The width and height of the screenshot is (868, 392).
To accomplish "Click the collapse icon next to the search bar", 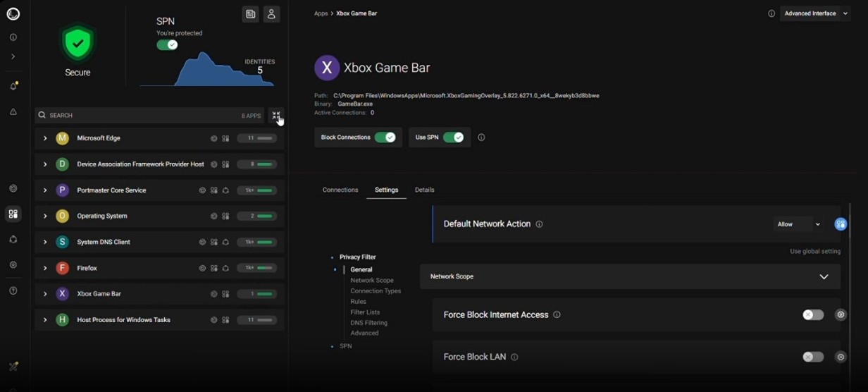I will (x=275, y=115).
